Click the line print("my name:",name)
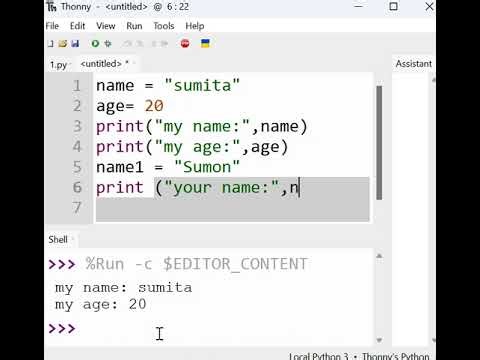This screenshot has height=360, width=480. click(x=202, y=127)
